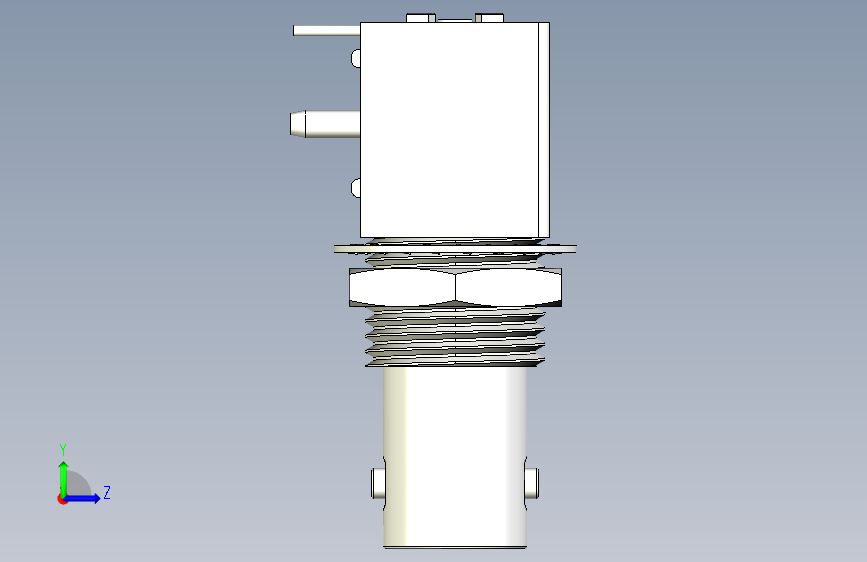The height and width of the screenshot is (562, 867).
Task: Select the white rectangular housing body
Action: coord(455,130)
